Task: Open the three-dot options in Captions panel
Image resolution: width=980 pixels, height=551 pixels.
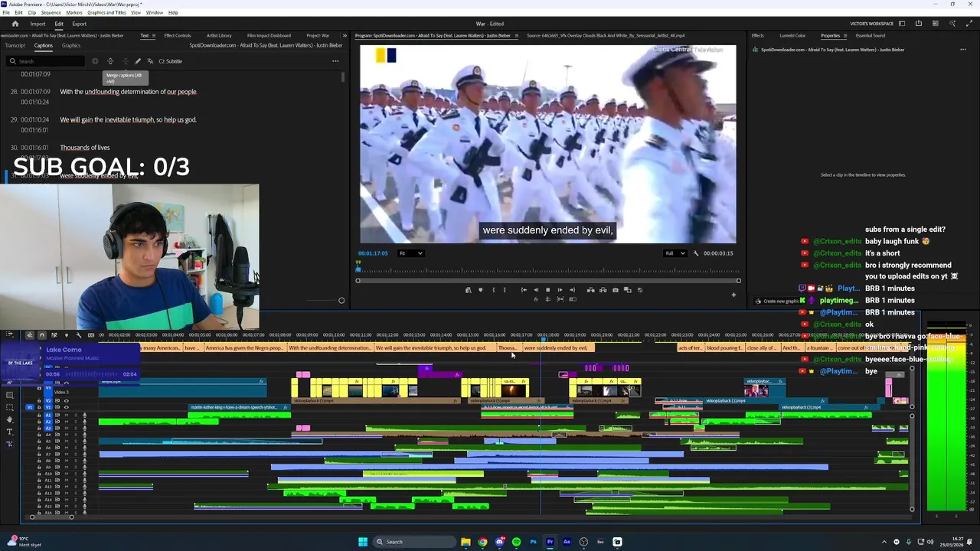Action: click(335, 61)
